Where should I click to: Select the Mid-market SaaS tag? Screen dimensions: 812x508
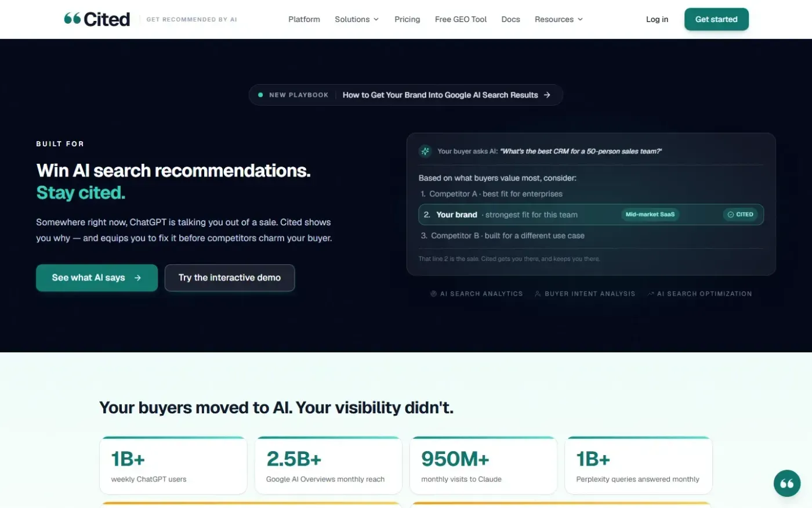[x=650, y=214]
